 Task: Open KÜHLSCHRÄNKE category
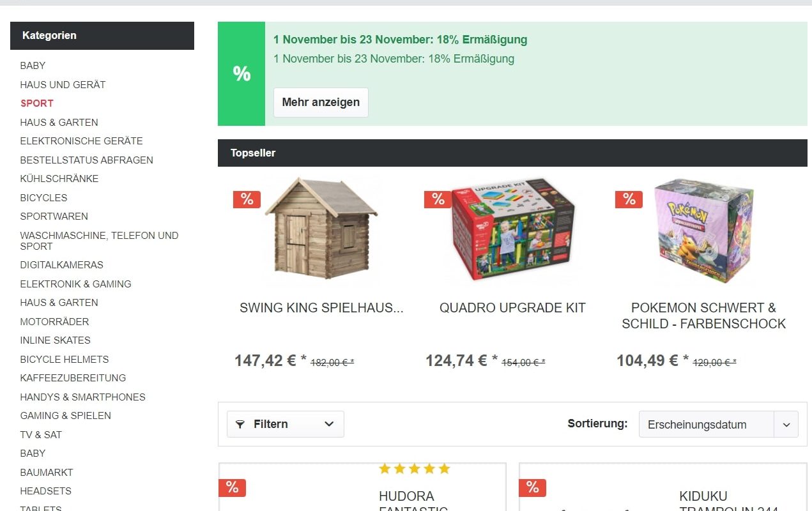click(59, 179)
